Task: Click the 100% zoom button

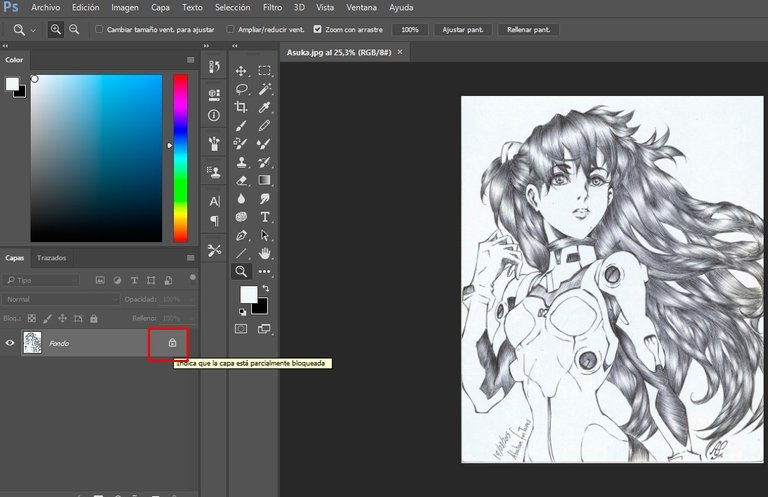Action: [x=410, y=29]
